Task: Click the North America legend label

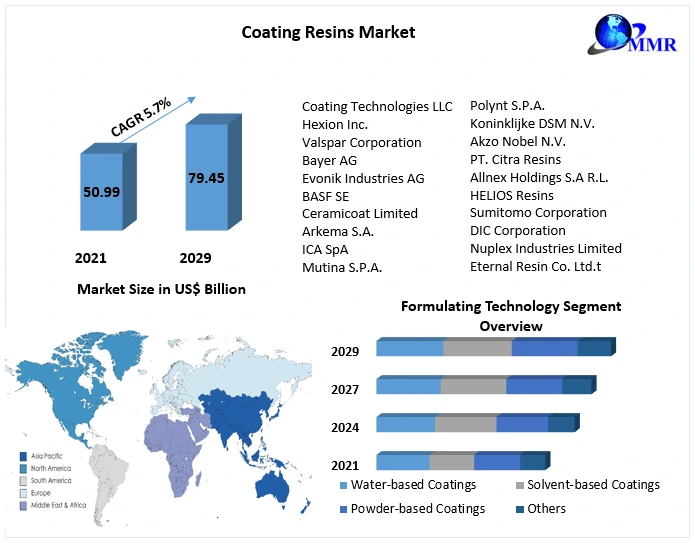Action: click(51, 469)
